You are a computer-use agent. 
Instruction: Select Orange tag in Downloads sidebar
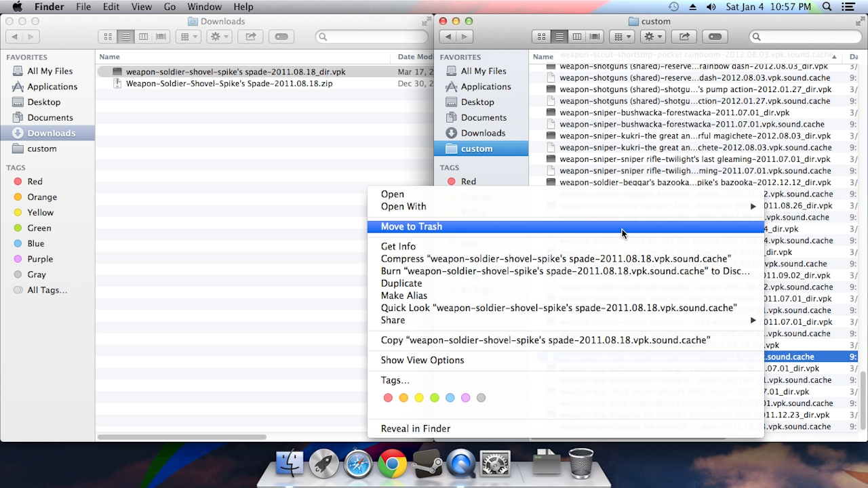point(47,197)
